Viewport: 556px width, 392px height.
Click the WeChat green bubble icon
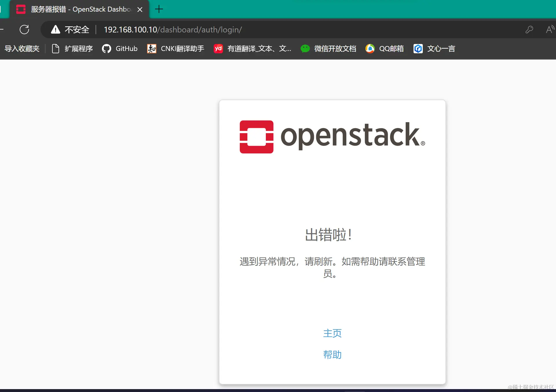pyautogui.click(x=305, y=49)
